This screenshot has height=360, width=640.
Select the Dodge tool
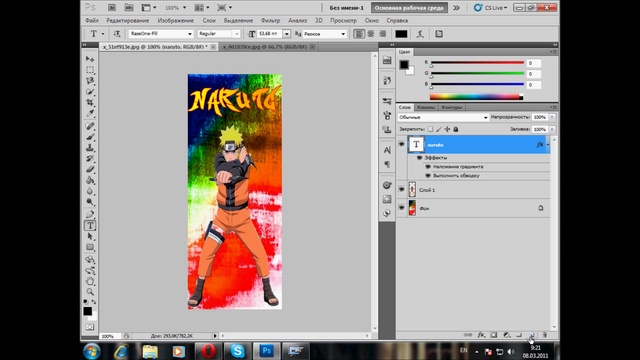[x=90, y=202]
